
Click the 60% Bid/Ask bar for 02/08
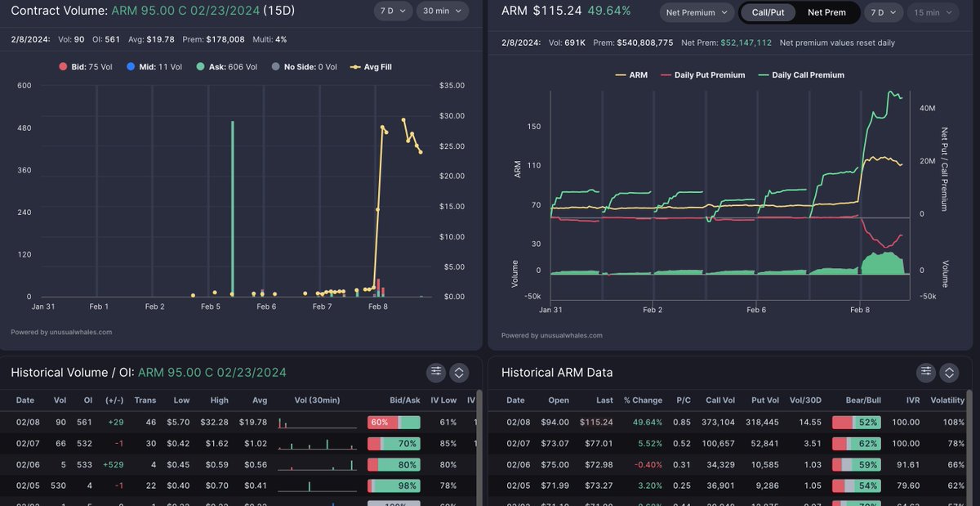click(x=394, y=422)
